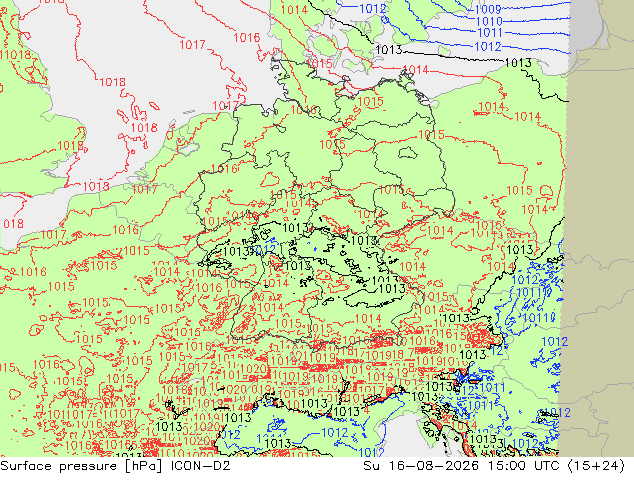Click the '(15+24)' forecast offset text
Image resolution: width=634 pixels, height=490 pixels.
[x=596, y=466]
